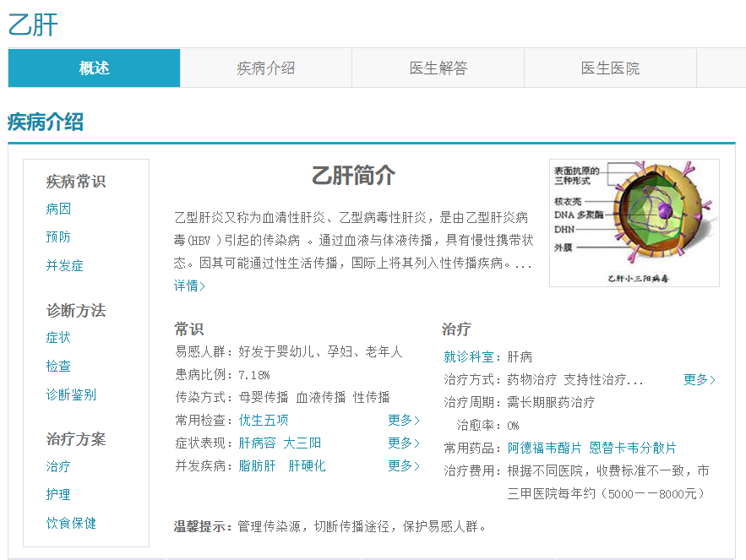Open the 医生解答 tab
Image resolution: width=746 pixels, height=560 pixels.
[x=438, y=68]
